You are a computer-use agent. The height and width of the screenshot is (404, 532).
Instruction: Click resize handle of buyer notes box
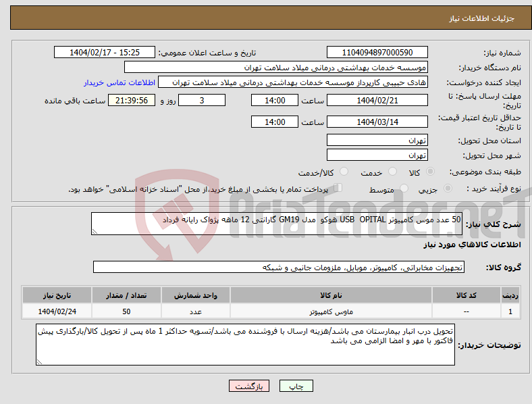point(39,362)
